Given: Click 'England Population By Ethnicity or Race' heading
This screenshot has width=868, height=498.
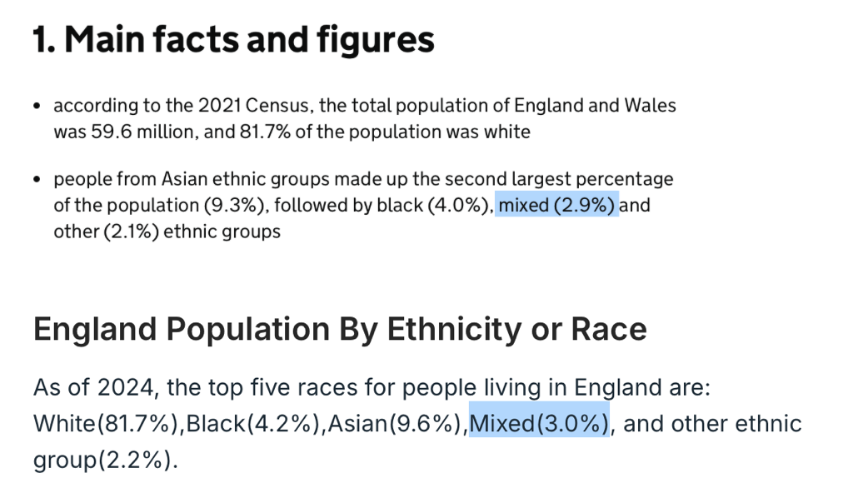Looking at the screenshot, I should [x=340, y=329].
